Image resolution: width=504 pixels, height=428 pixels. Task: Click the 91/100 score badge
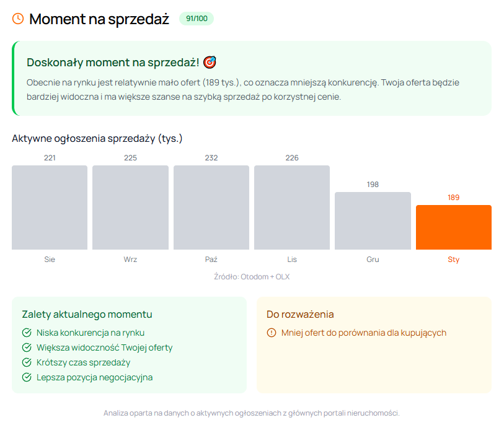[x=197, y=19]
